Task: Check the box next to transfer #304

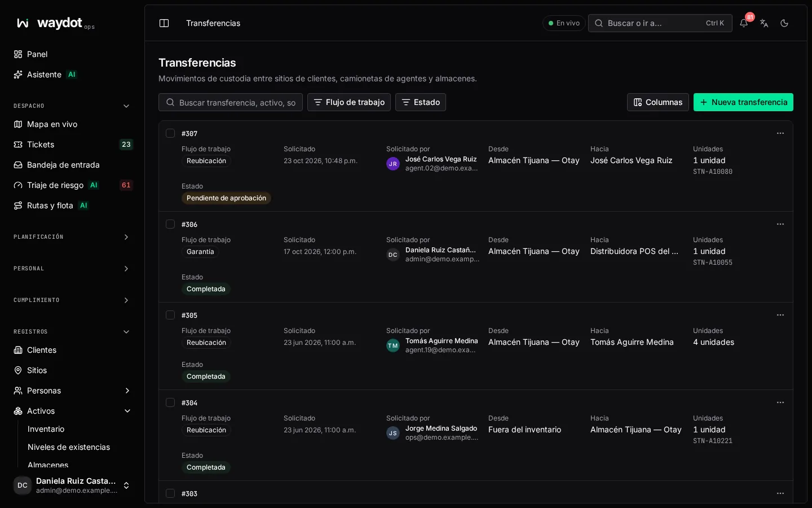Action: coord(170,402)
